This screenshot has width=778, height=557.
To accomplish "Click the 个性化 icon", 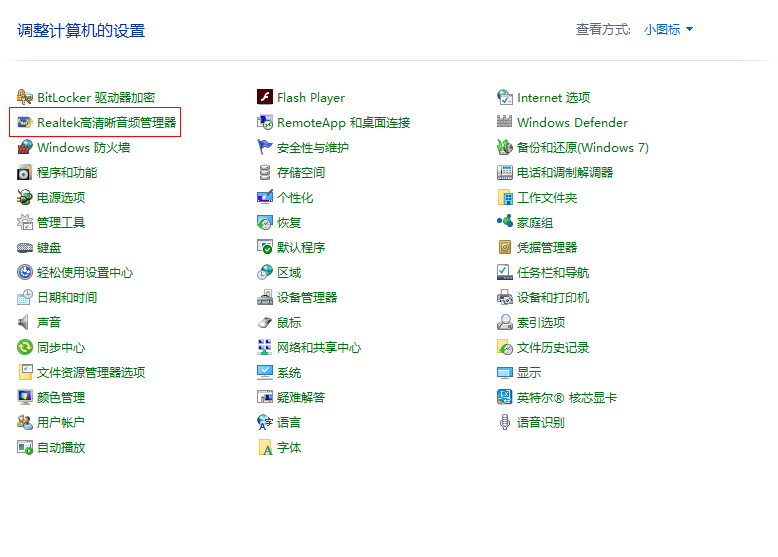I will point(265,197).
